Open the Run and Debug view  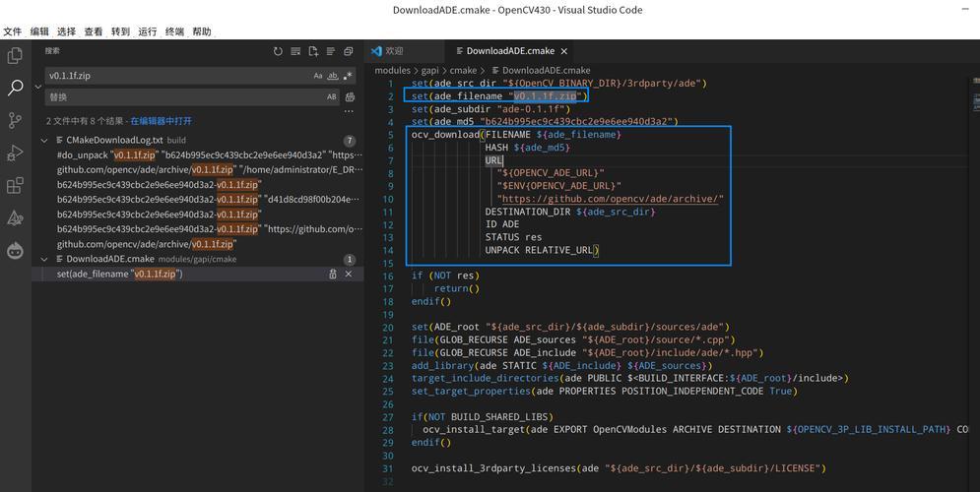tap(15, 153)
